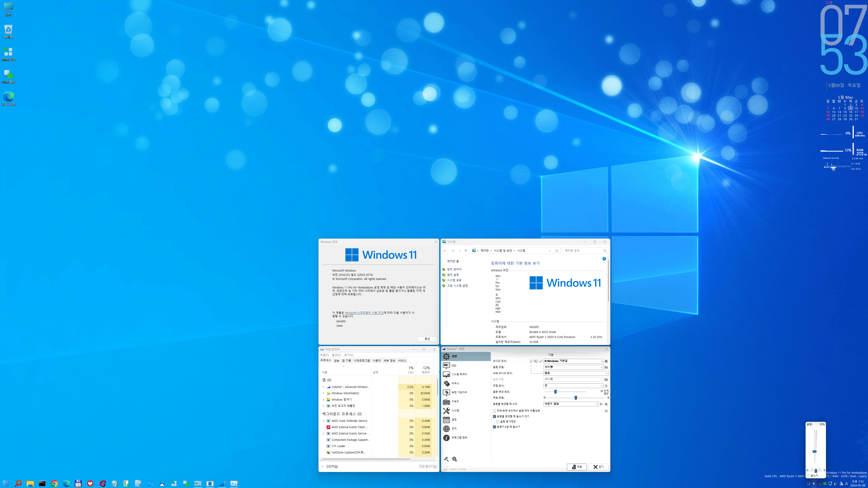Open the 휴지통 recycle bin desktop icon
The height and width of the screenshot is (488, 868).
8,31
